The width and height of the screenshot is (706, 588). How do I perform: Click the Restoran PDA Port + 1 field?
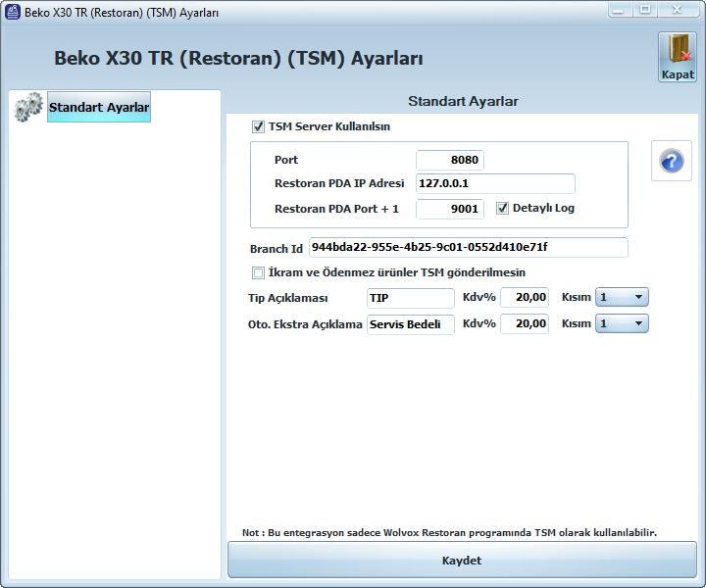coord(450,208)
